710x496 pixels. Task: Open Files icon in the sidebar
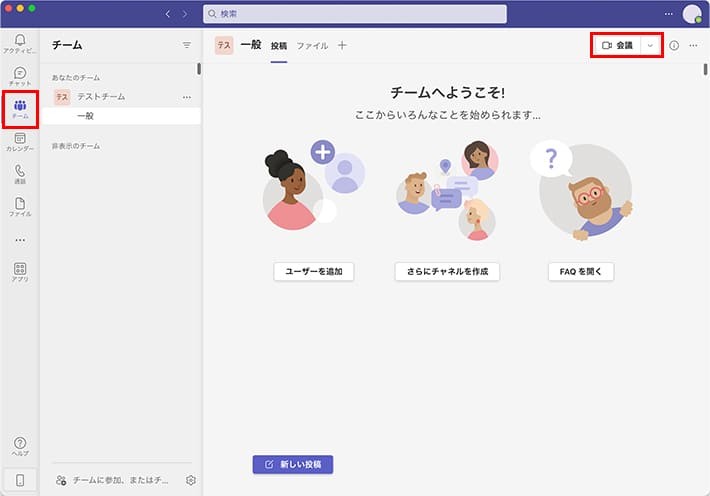coord(20,207)
